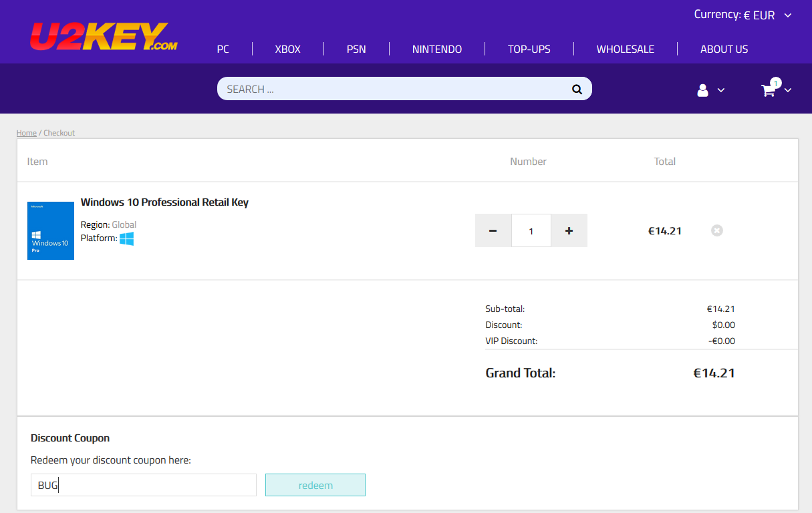Open the Windows 10 Pro product thumbnail
812x513 pixels.
[51, 230]
